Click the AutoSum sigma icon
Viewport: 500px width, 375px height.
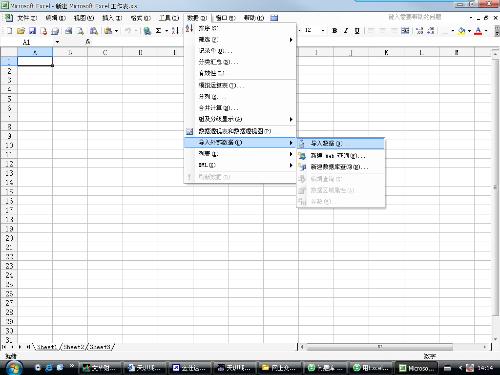(x=158, y=31)
